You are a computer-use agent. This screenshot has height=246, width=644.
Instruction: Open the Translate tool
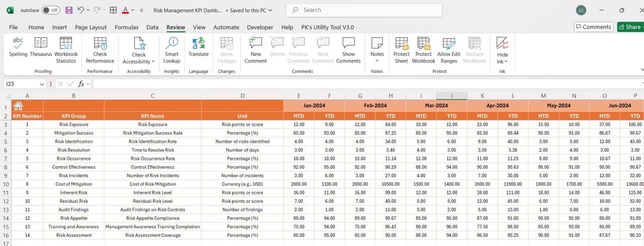pyautogui.click(x=198, y=47)
